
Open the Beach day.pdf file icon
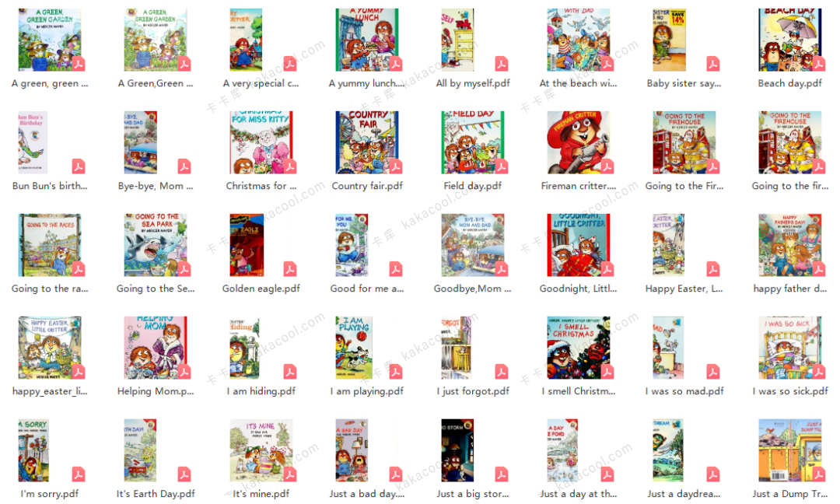tap(789, 40)
